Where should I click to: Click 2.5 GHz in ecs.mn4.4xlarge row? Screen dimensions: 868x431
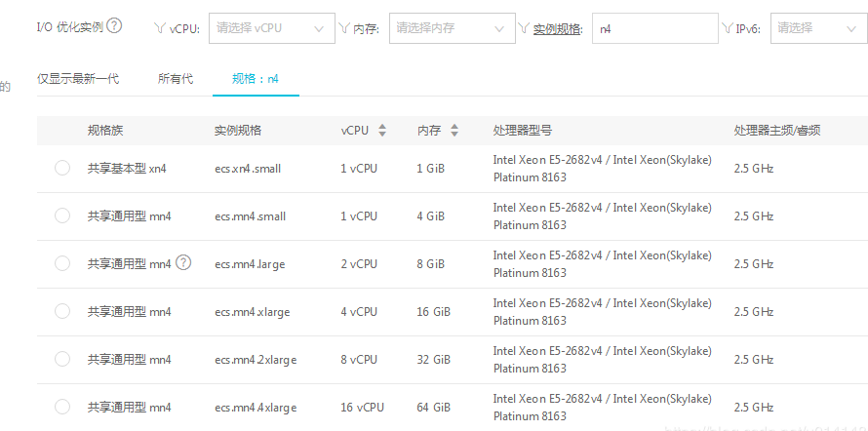click(x=754, y=408)
